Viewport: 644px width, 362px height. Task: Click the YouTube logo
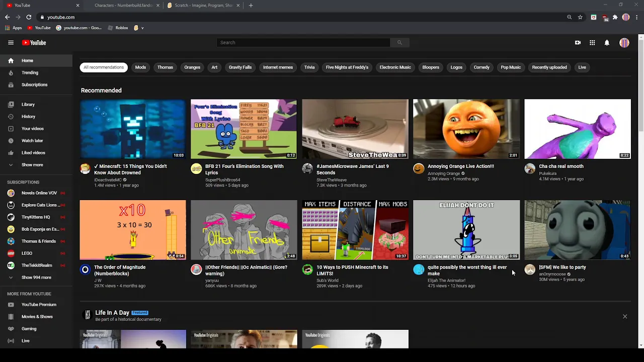coord(34,43)
